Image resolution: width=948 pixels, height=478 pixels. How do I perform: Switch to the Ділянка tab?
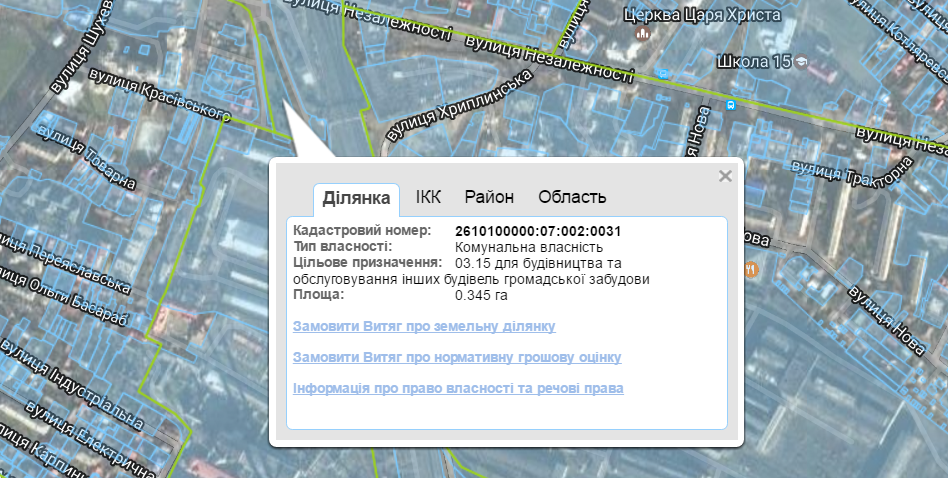click(x=356, y=198)
